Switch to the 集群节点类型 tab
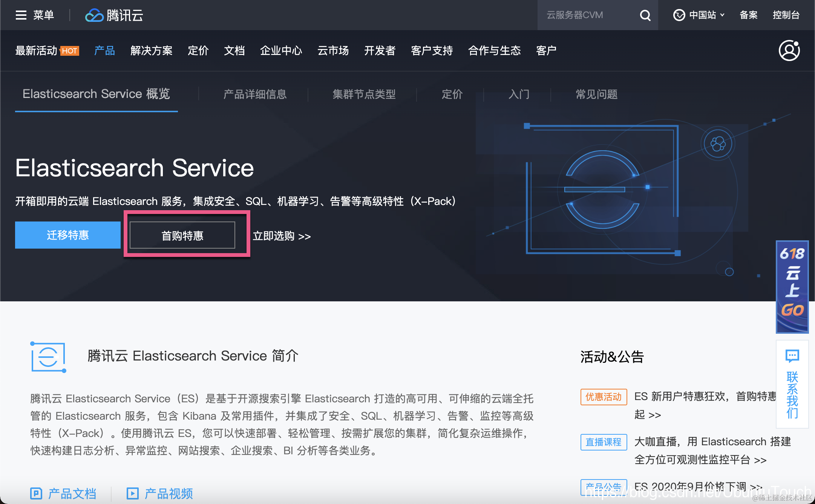815x504 pixels. tap(364, 94)
